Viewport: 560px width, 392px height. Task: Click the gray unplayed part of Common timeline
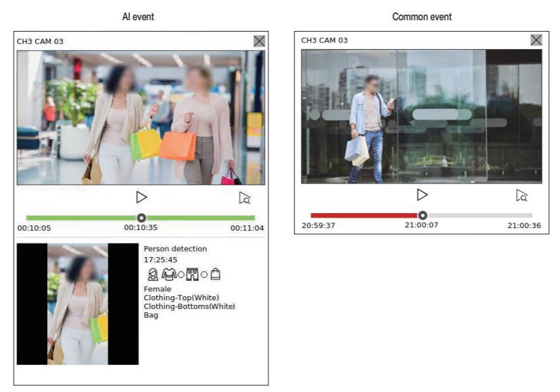pos(480,215)
